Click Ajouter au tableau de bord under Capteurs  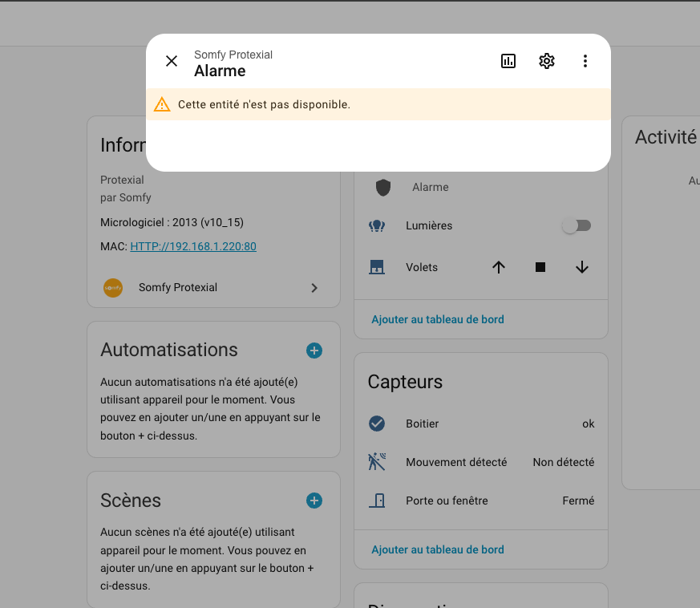pyautogui.click(x=438, y=549)
